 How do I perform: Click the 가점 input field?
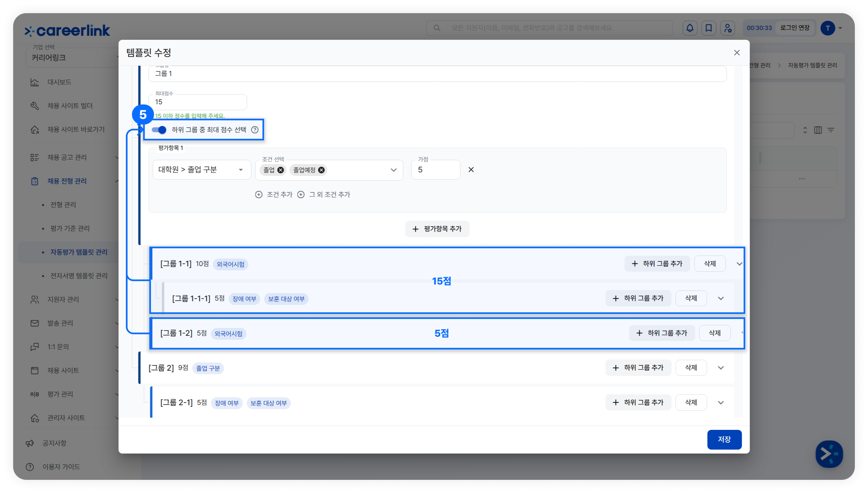click(436, 170)
